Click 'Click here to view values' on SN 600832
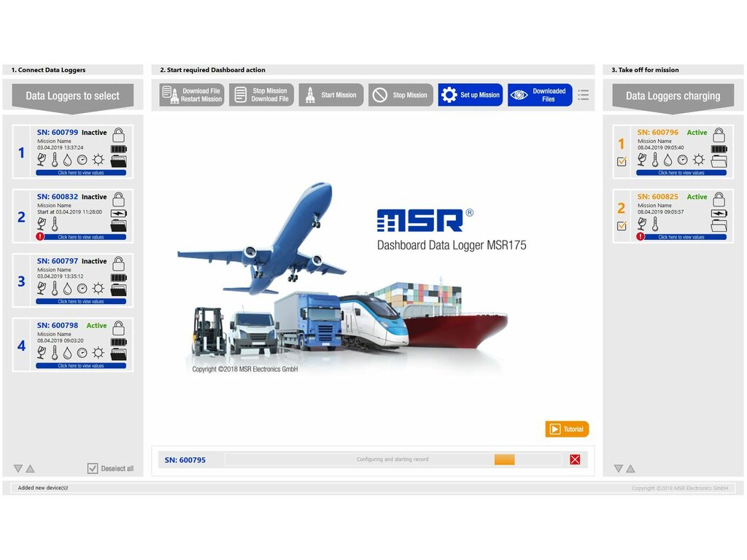The image size is (747, 560). point(81,237)
